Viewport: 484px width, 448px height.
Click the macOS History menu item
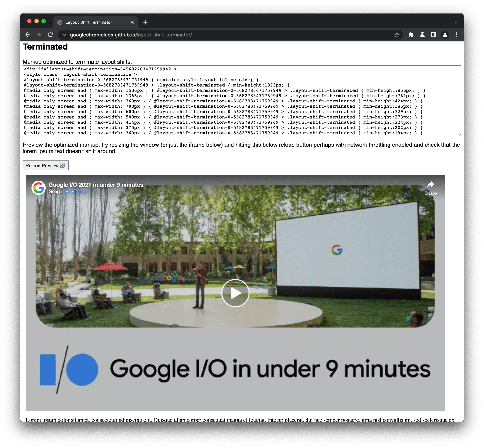[27, 35]
